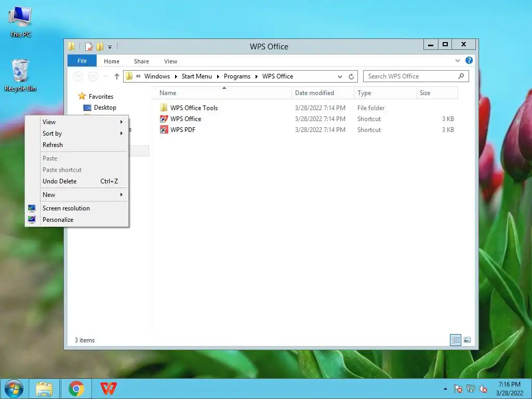Screen dimensions: 532x399
Task: Click the 3 items status text
Action: coord(85,340)
